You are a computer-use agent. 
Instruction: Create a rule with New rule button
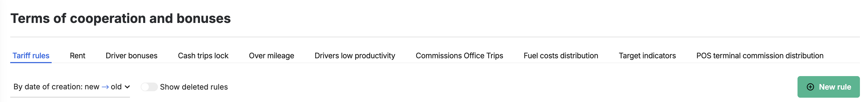coord(828,87)
